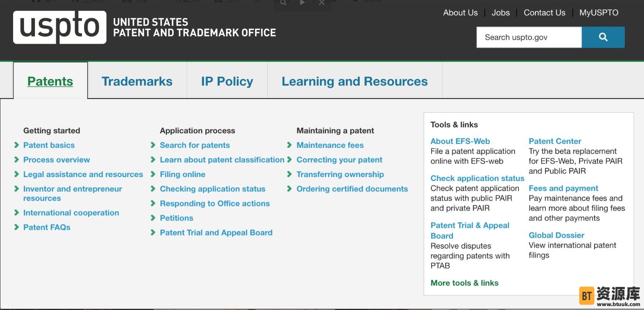Viewport: 644px width, 310px height.
Task: Click the USPTO logo
Action: (60, 27)
